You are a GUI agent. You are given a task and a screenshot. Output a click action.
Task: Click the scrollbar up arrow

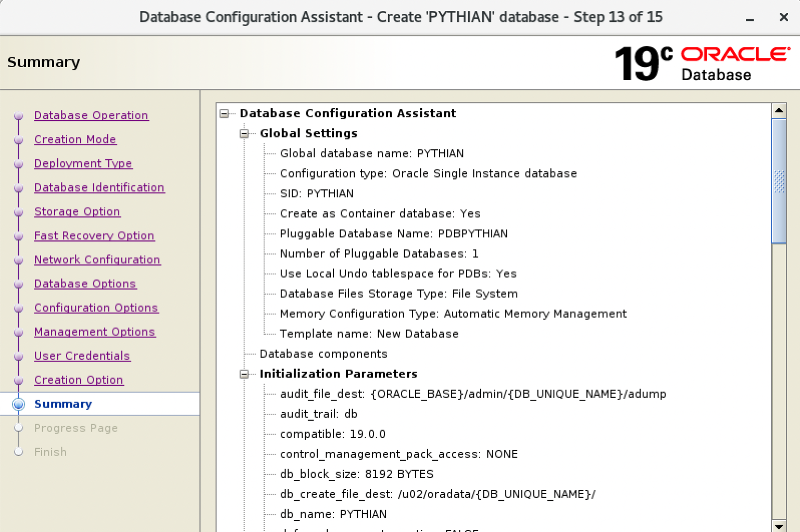(x=779, y=110)
